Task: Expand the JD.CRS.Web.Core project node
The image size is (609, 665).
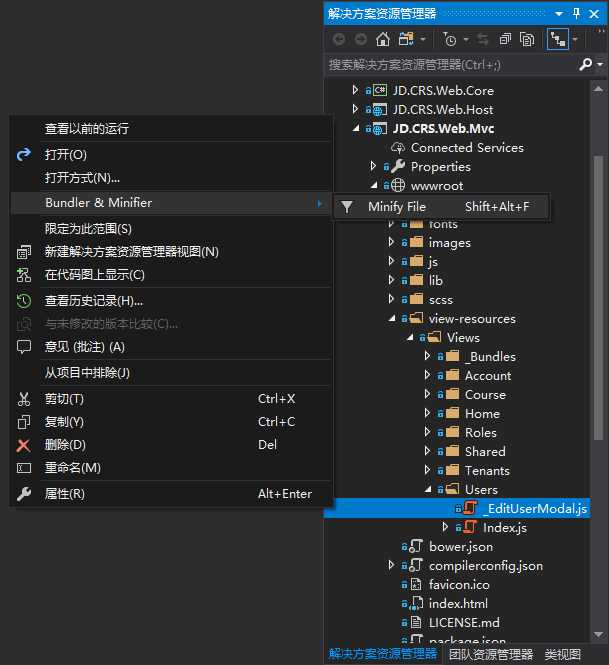Action: [x=355, y=90]
